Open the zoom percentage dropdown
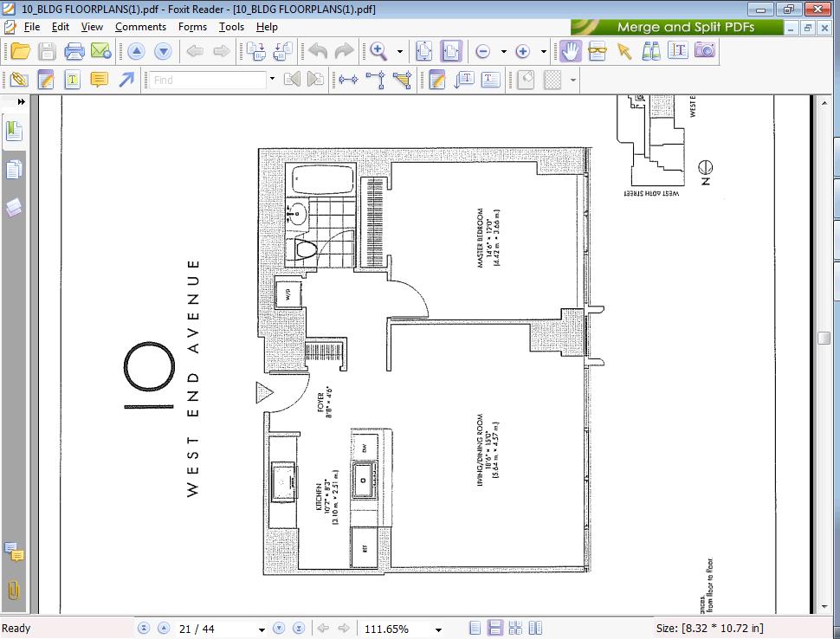This screenshot has height=639, width=840. (x=438, y=629)
